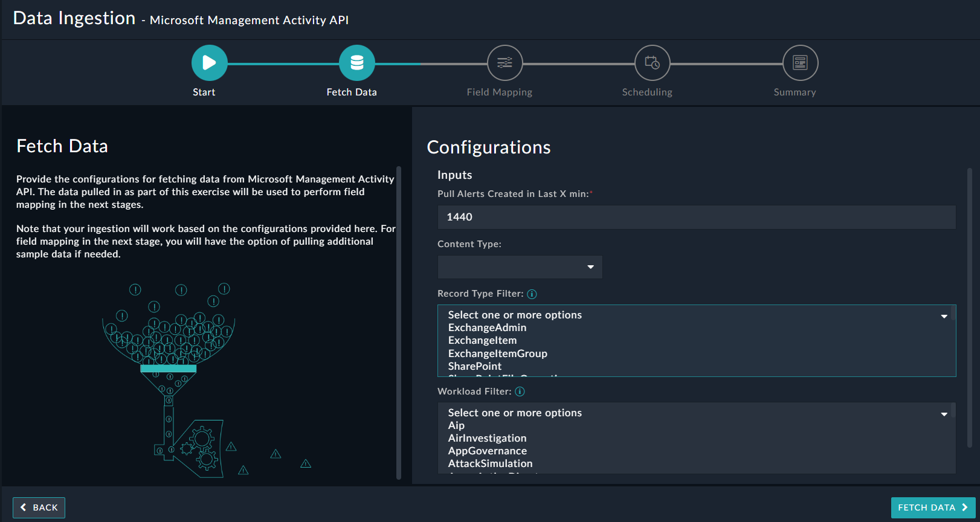Expand the Record Type Filter arrow
The height and width of the screenshot is (522, 980).
coord(944,316)
